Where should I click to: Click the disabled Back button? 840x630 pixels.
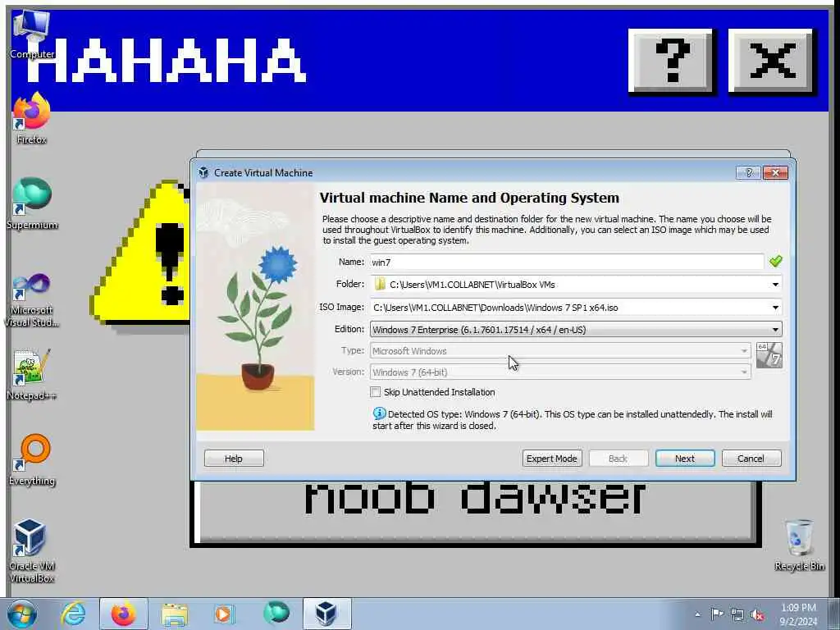pyautogui.click(x=619, y=459)
